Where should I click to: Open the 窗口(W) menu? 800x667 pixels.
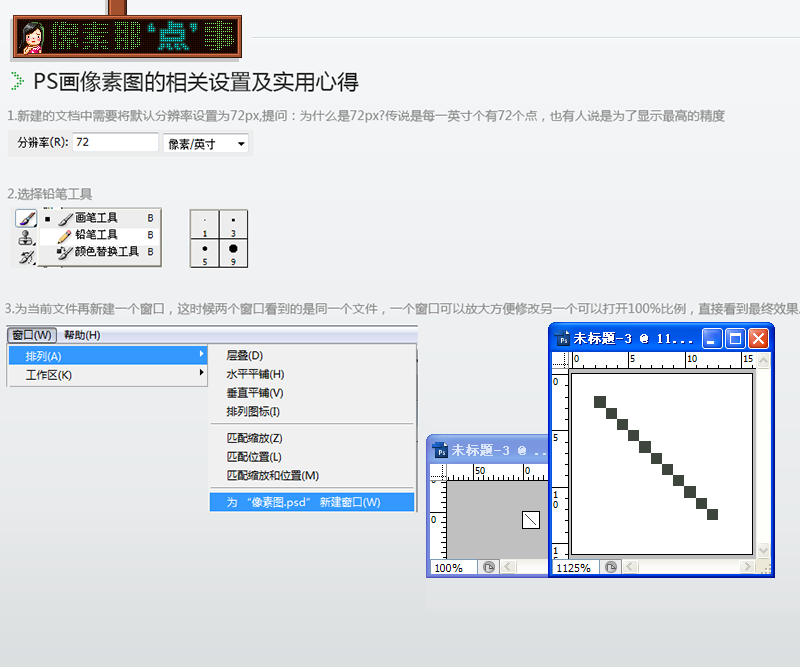[x=32, y=335]
